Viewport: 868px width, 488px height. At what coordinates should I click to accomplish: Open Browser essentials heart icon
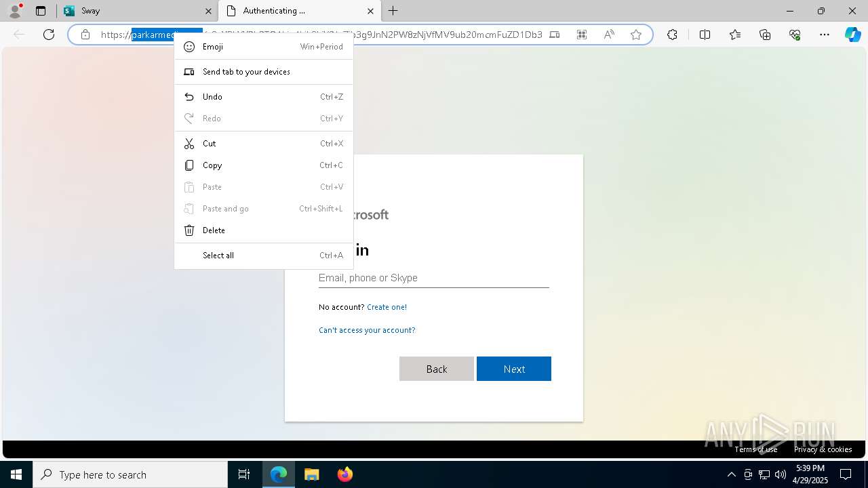(795, 35)
